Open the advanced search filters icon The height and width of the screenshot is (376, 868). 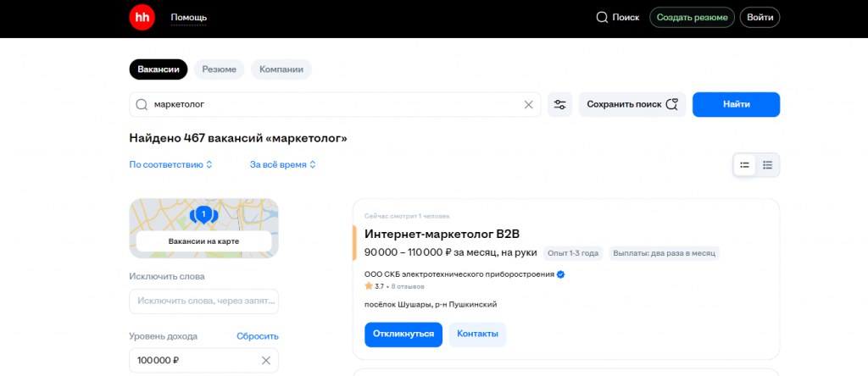click(x=559, y=104)
